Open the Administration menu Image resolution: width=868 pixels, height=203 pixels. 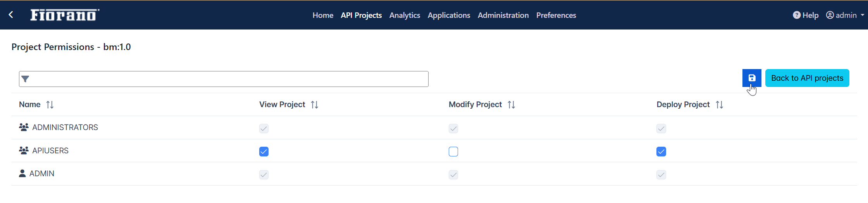503,15
